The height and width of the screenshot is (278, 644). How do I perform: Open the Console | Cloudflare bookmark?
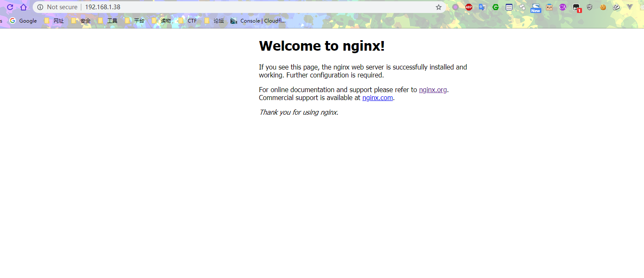(x=258, y=21)
